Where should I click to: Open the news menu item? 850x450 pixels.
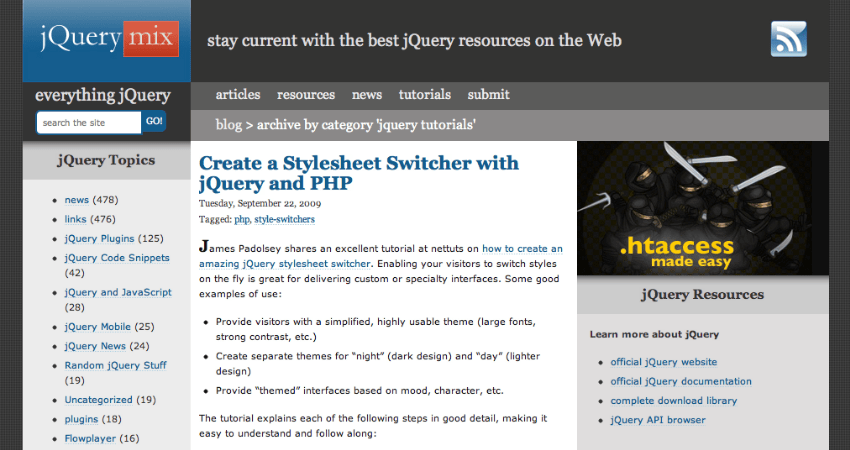click(367, 94)
